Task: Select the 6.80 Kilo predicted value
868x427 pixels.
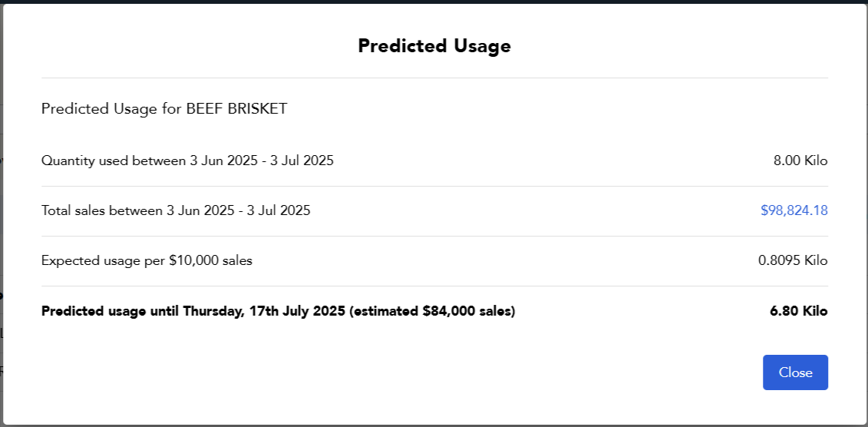Action: point(799,311)
